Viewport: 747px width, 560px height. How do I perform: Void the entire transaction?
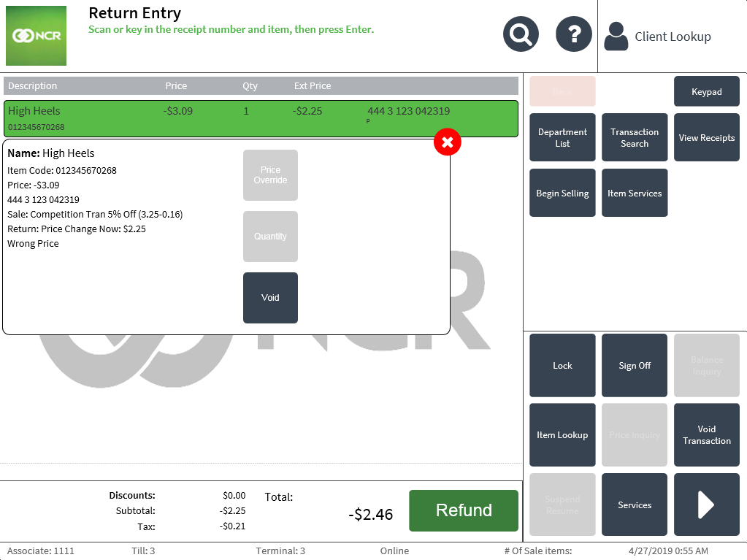pos(706,434)
